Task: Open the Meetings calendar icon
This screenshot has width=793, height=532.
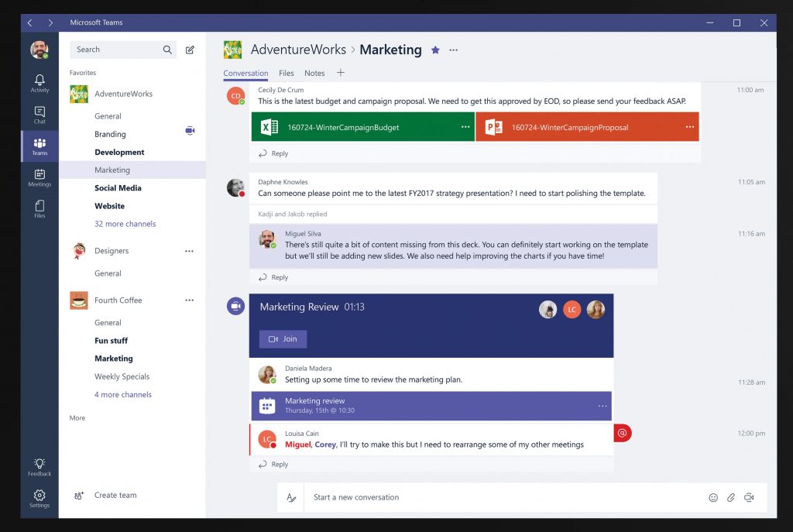Action: click(39, 177)
